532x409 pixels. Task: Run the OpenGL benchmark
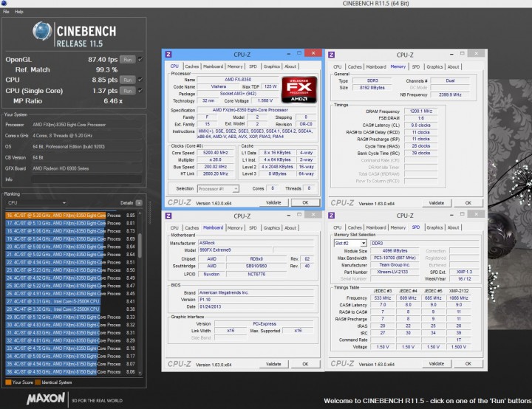tap(128, 60)
